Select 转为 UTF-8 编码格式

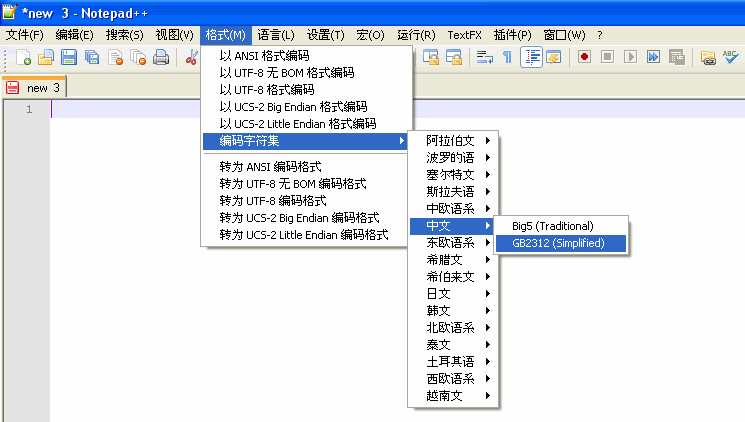pyautogui.click(x=305, y=201)
